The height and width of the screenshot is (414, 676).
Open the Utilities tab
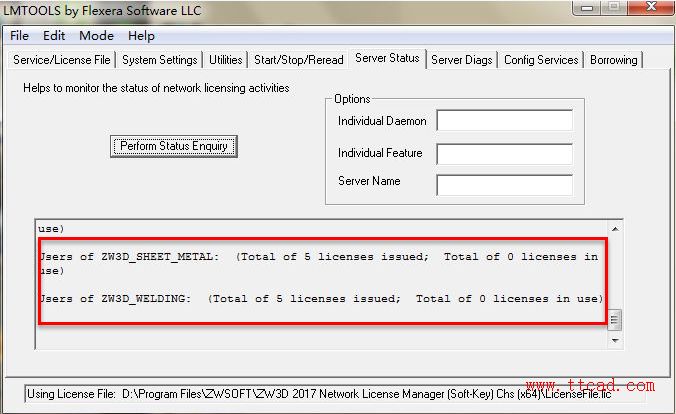pos(225,60)
